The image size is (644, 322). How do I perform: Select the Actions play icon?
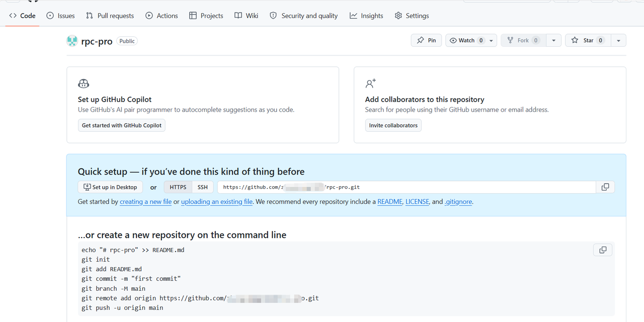point(149,15)
